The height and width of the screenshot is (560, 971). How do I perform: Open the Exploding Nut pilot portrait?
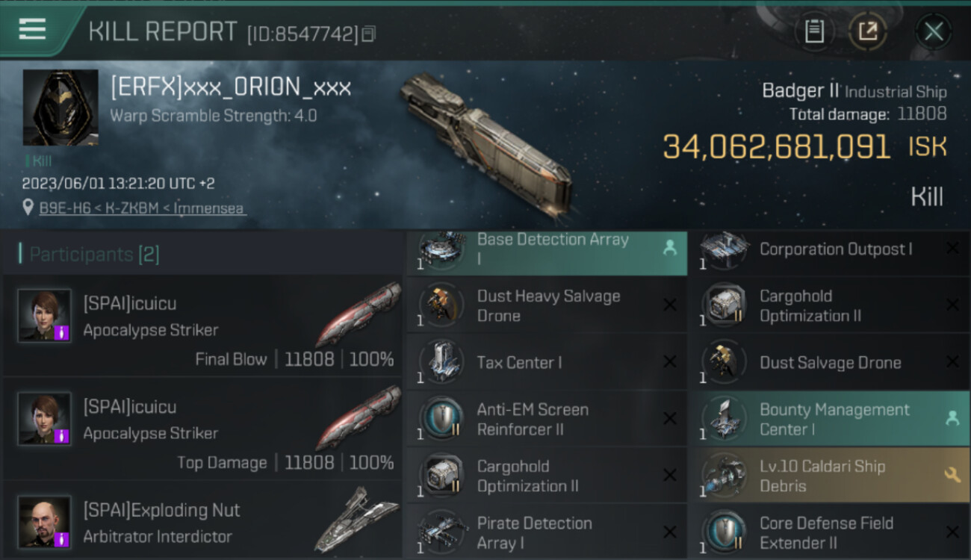click(x=45, y=522)
